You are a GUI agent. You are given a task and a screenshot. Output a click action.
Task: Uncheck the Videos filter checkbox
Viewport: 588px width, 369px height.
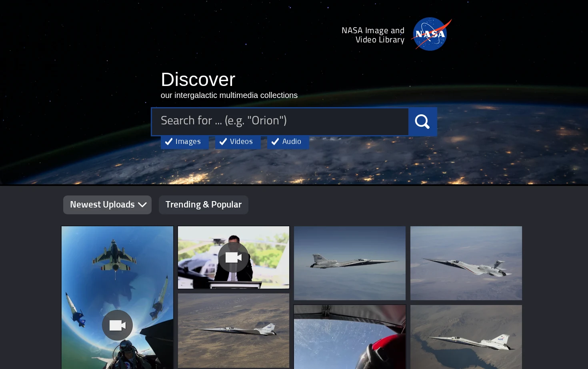click(238, 142)
